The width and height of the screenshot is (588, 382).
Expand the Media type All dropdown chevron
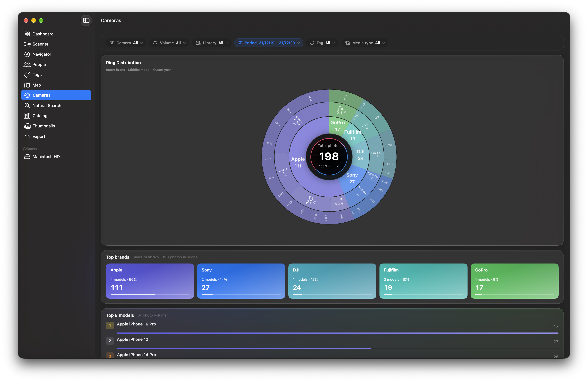(x=384, y=43)
